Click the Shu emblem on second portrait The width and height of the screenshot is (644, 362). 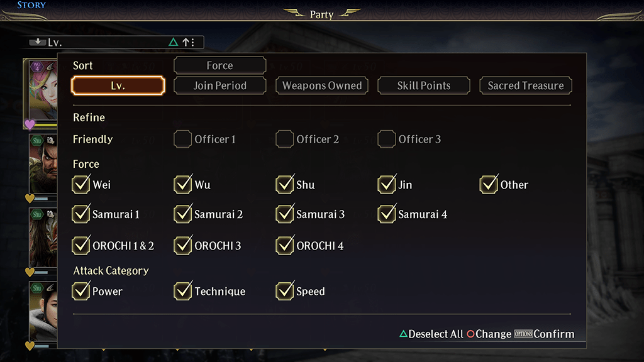pos(37,140)
